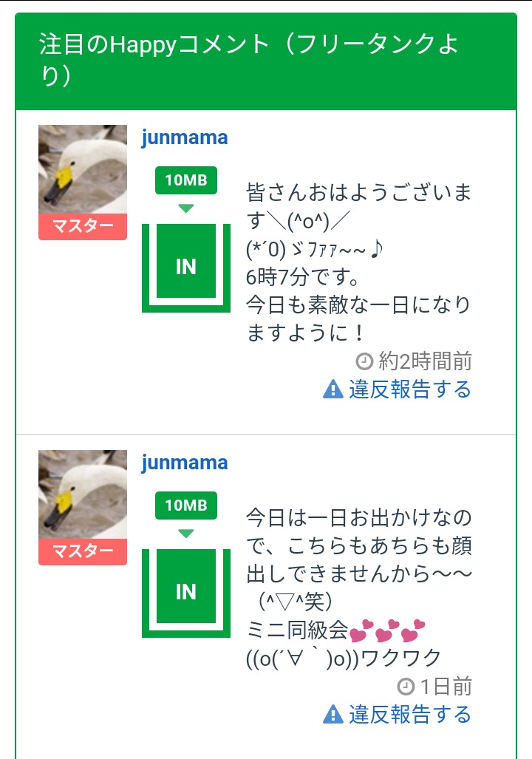Viewport: 532px width, 759px height.
Task: Tap the swan avatar in the second comment
Action: point(83,494)
